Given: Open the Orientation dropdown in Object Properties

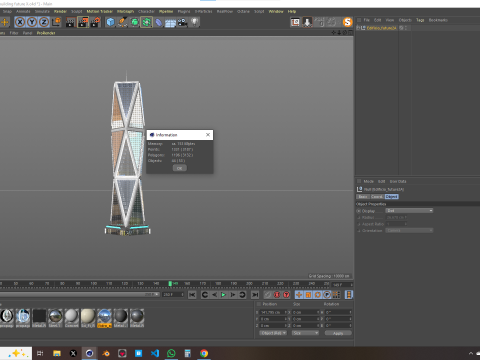Looking at the screenshot, I should coord(409,230).
